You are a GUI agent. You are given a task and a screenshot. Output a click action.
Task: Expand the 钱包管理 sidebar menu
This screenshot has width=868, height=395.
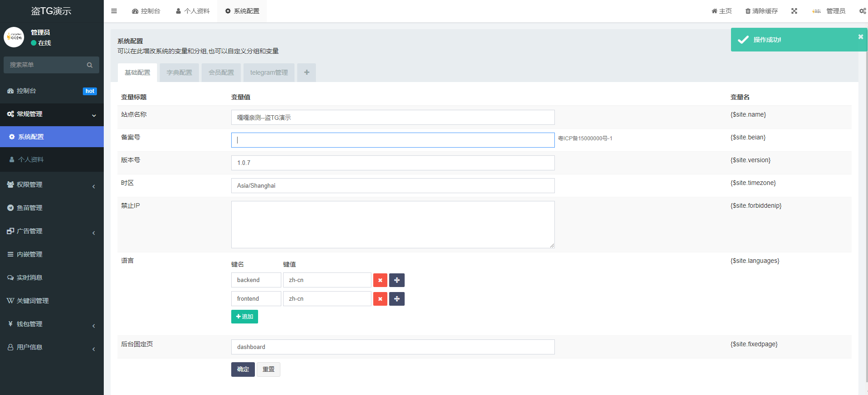pyautogui.click(x=51, y=324)
